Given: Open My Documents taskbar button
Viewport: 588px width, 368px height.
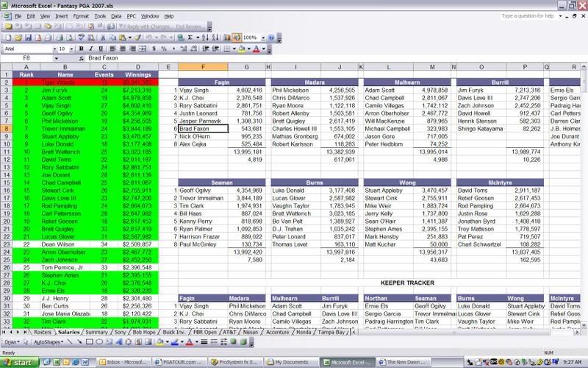Looking at the screenshot, I should (290, 362).
